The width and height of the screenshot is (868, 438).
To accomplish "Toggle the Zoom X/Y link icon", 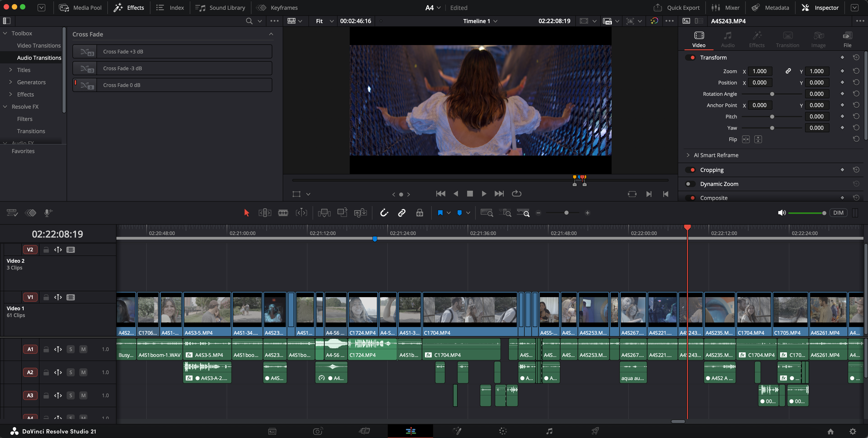I will 788,71.
